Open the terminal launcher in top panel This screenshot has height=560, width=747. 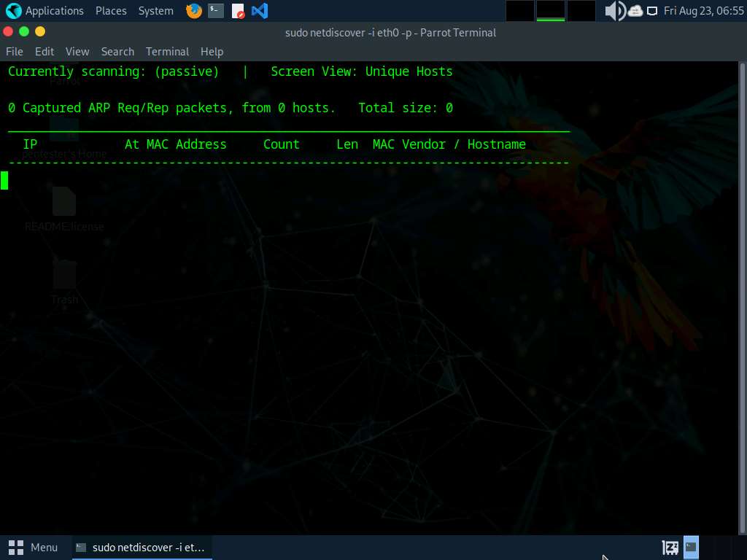tap(216, 10)
